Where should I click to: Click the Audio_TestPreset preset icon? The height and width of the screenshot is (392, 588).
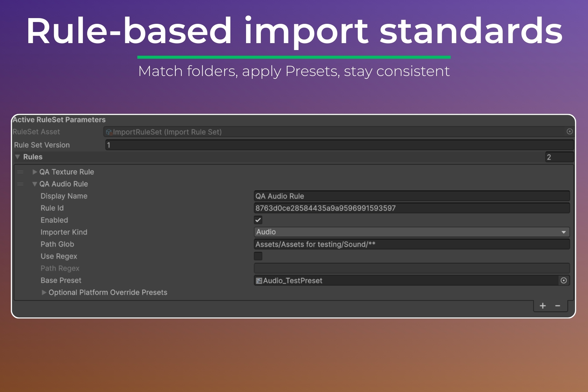(259, 281)
